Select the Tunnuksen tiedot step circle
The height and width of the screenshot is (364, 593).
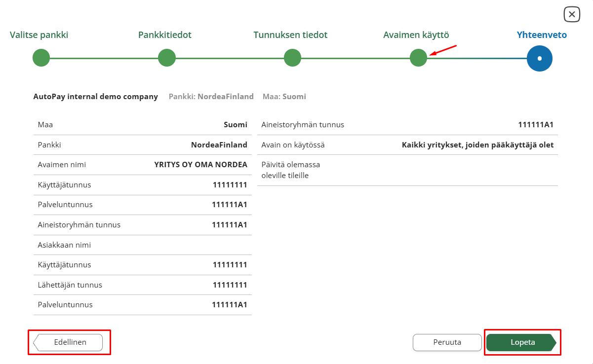click(293, 58)
